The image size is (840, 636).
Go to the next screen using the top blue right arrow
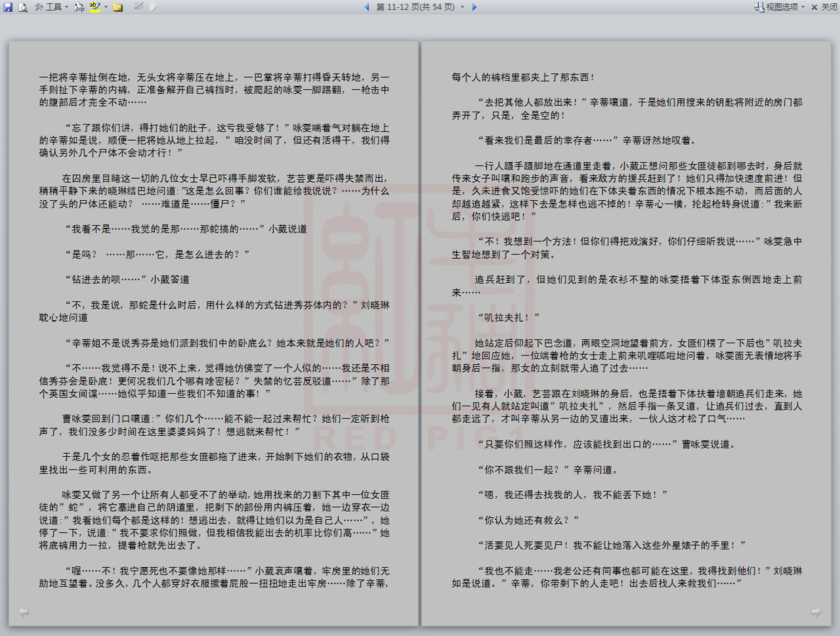[x=474, y=7]
